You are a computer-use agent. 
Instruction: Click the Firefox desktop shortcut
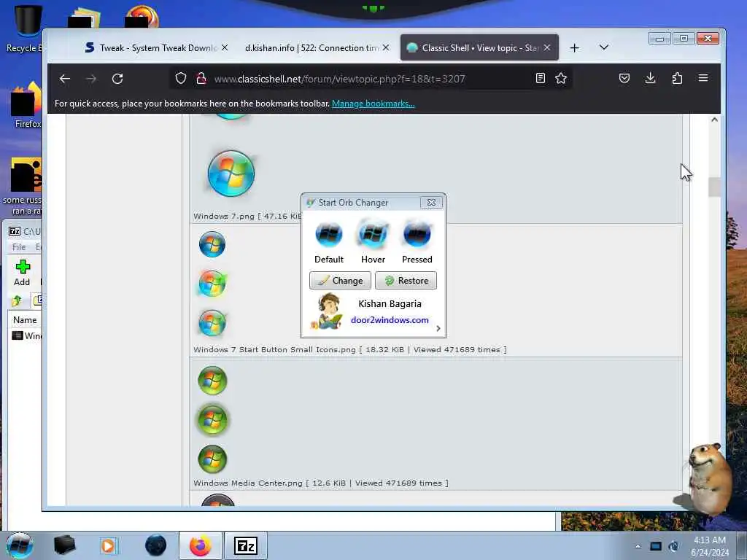click(x=26, y=105)
